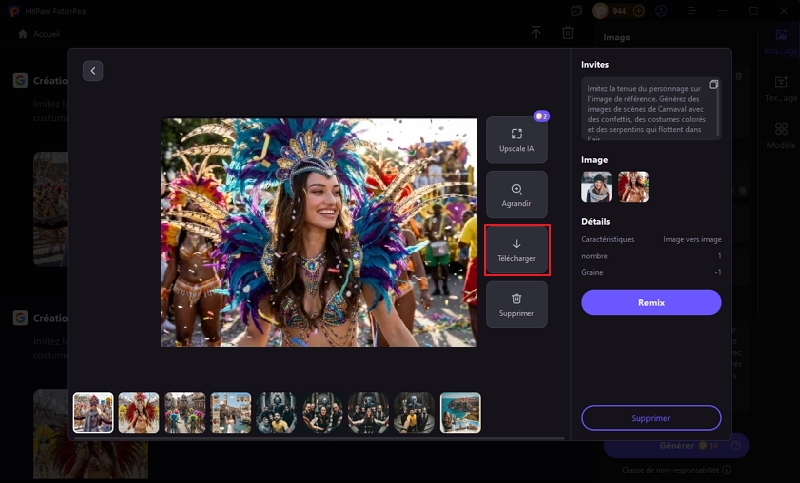This screenshot has height=483, width=800.
Task: Click the prompt text box scrollbar
Action: (718, 113)
